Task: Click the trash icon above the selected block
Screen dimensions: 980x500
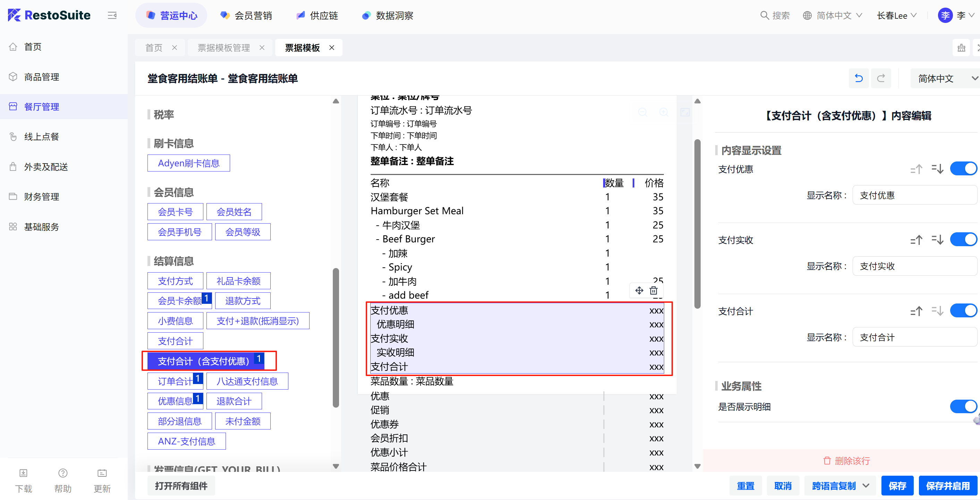Action: [653, 291]
